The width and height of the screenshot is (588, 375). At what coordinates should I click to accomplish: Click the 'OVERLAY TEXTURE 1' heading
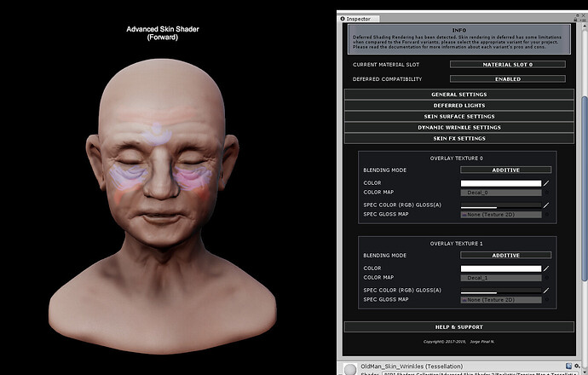pos(457,244)
